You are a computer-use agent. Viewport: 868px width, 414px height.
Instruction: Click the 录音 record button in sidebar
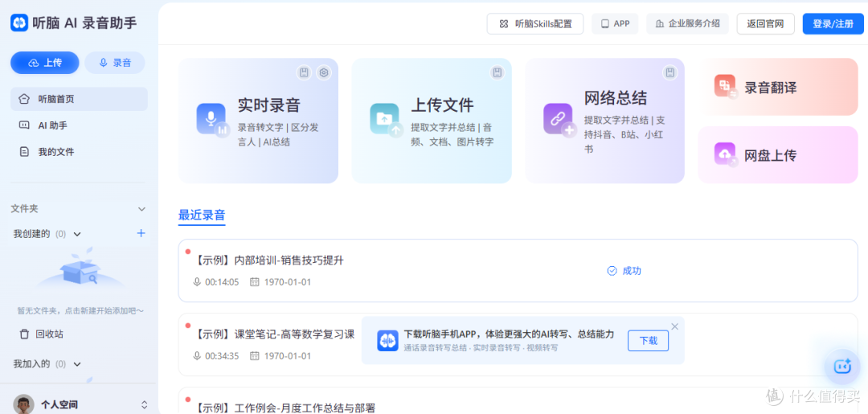(115, 63)
